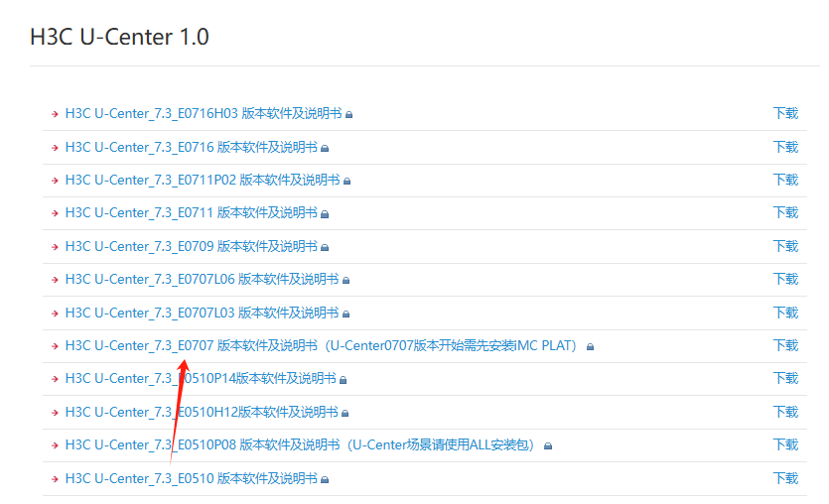Click red arrow bullet before E0716 entry
The width and height of the screenshot is (829, 504).
point(55,148)
